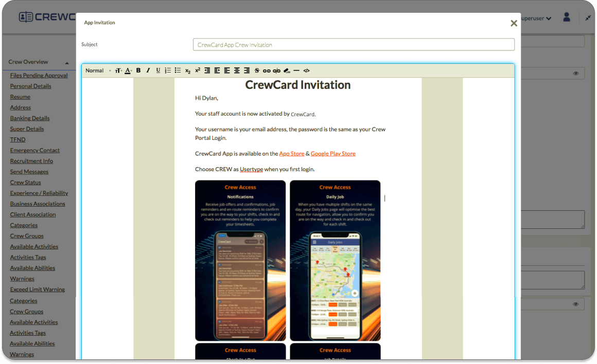Open the Normal paragraph style dropdown
Viewport: 597px width, 364px height.
coord(98,70)
